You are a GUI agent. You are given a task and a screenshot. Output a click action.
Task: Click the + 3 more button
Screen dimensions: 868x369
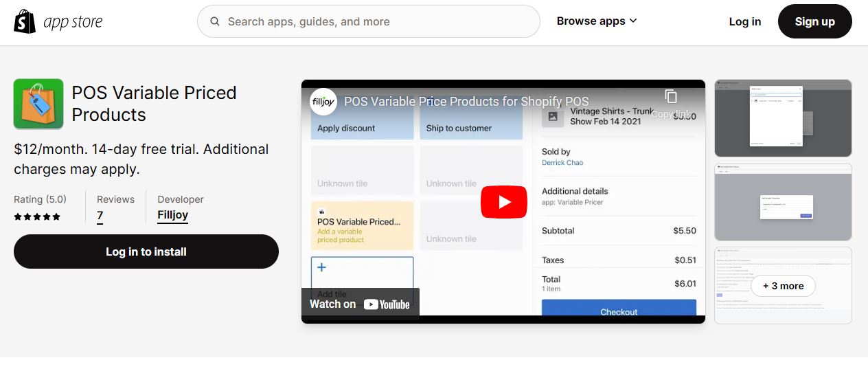(x=783, y=286)
